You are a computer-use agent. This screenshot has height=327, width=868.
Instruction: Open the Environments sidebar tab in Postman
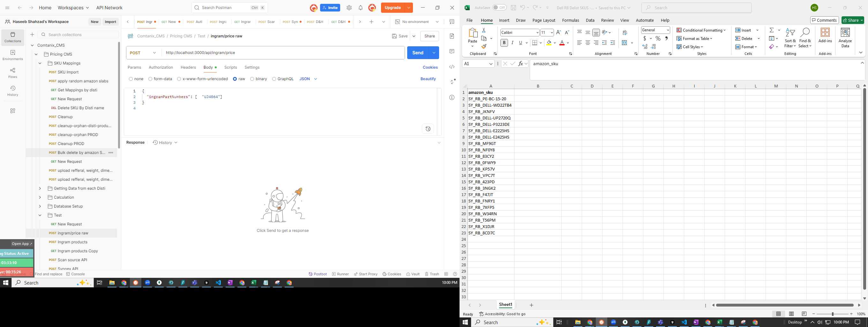(x=13, y=55)
